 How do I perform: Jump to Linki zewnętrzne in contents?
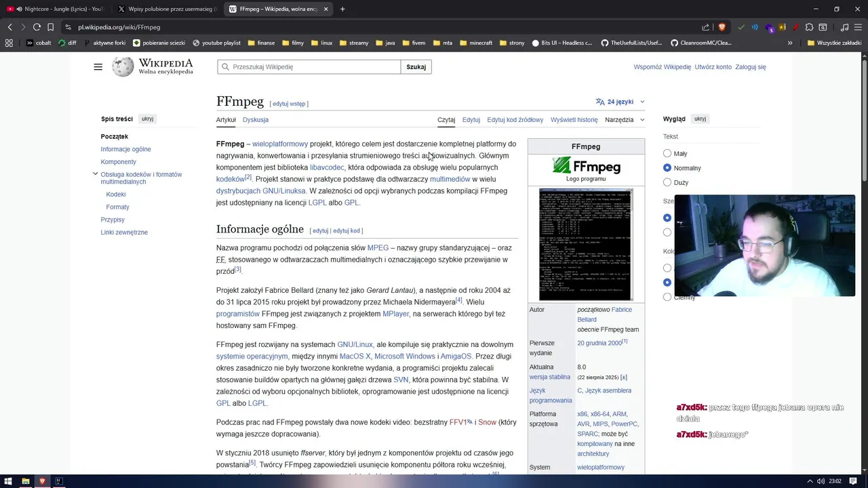(x=124, y=232)
